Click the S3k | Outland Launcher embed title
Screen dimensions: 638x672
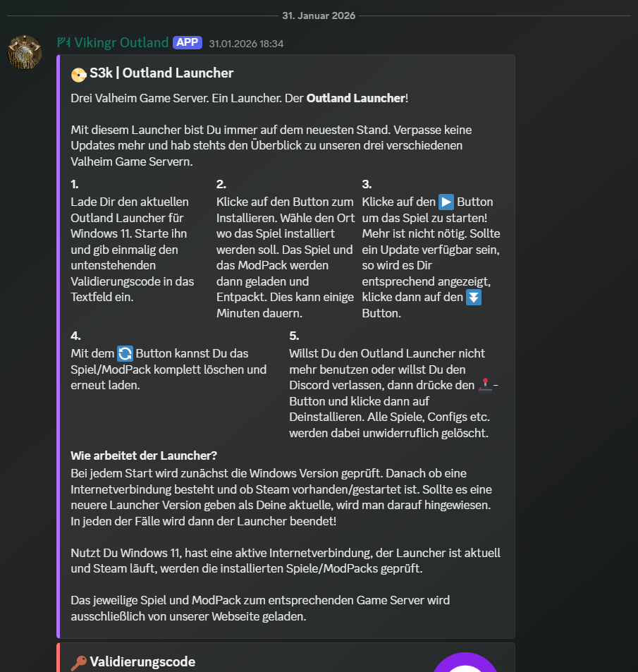pos(161,73)
